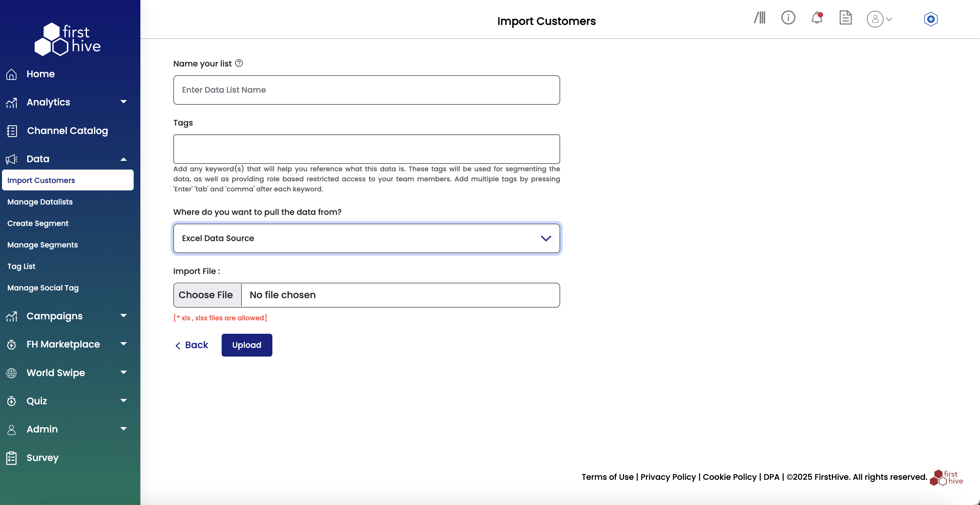Expand the Quiz menu arrow

click(x=124, y=401)
